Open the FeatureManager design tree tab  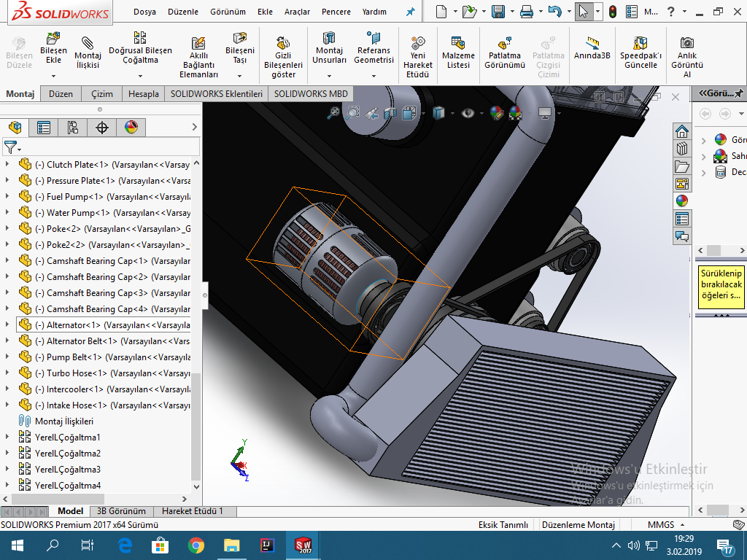15,128
